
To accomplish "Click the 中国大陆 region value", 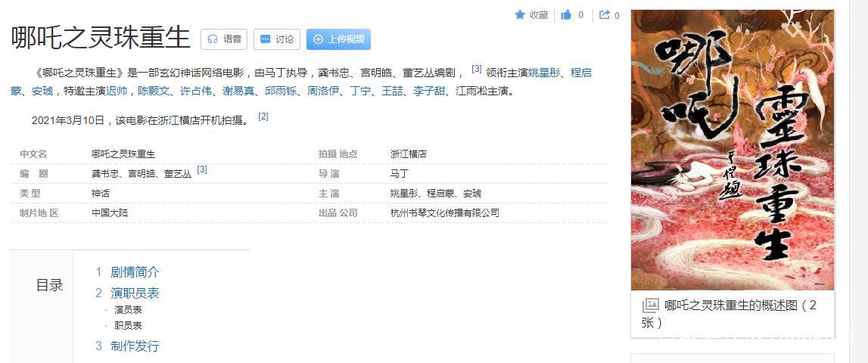I will 110,213.
